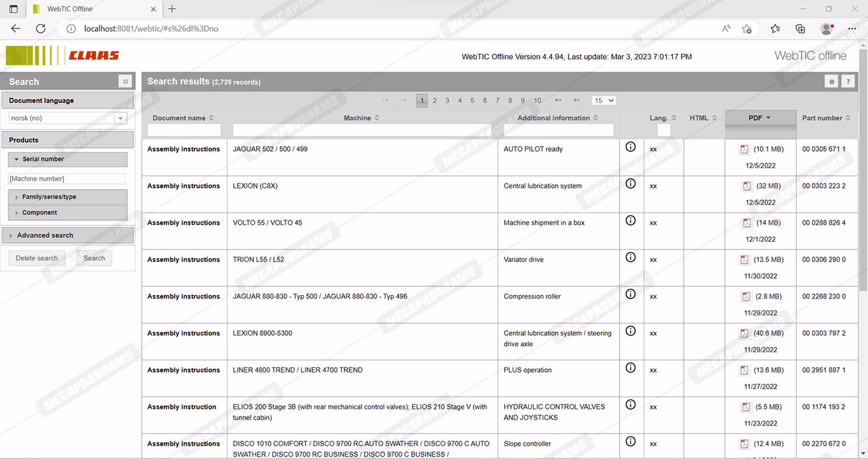Click the Machine column filter field
The height and width of the screenshot is (459, 868).
click(362, 130)
